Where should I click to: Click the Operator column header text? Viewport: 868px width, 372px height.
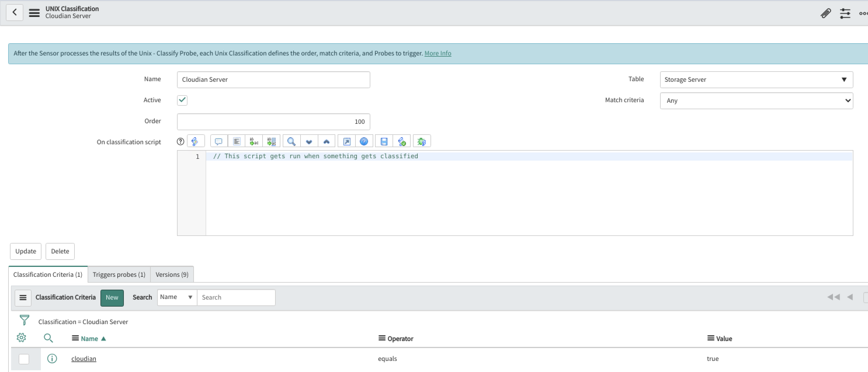point(400,339)
